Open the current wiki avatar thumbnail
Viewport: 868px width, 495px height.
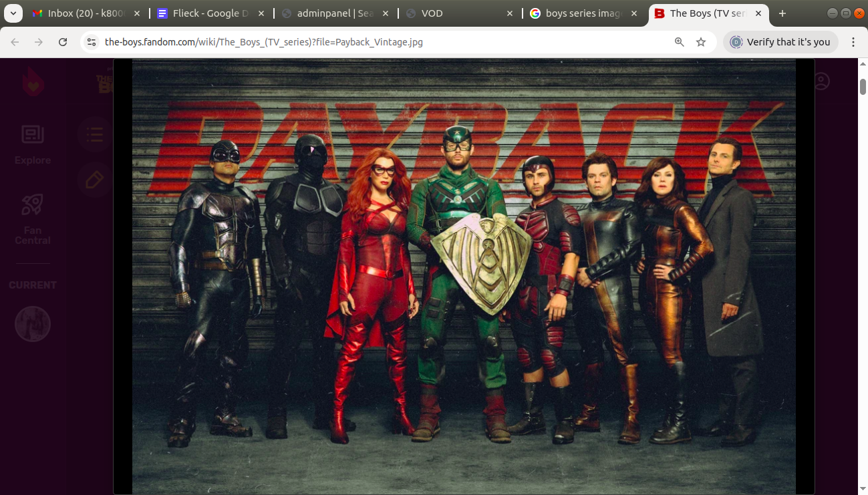pos(33,324)
